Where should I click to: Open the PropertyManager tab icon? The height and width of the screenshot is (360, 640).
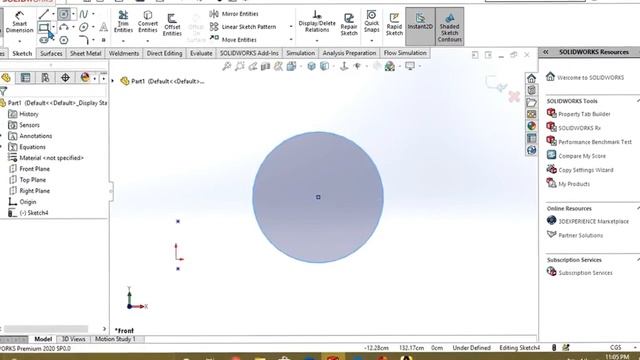click(x=25, y=78)
